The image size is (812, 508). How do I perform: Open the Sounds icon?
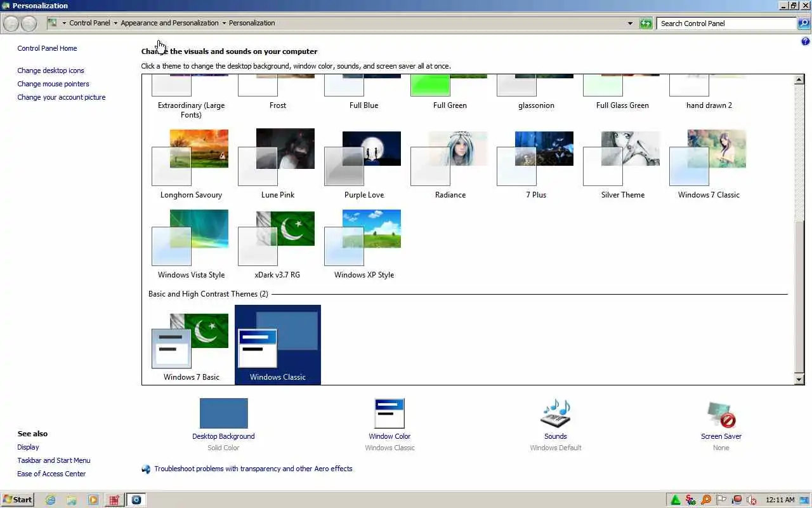coord(555,413)
